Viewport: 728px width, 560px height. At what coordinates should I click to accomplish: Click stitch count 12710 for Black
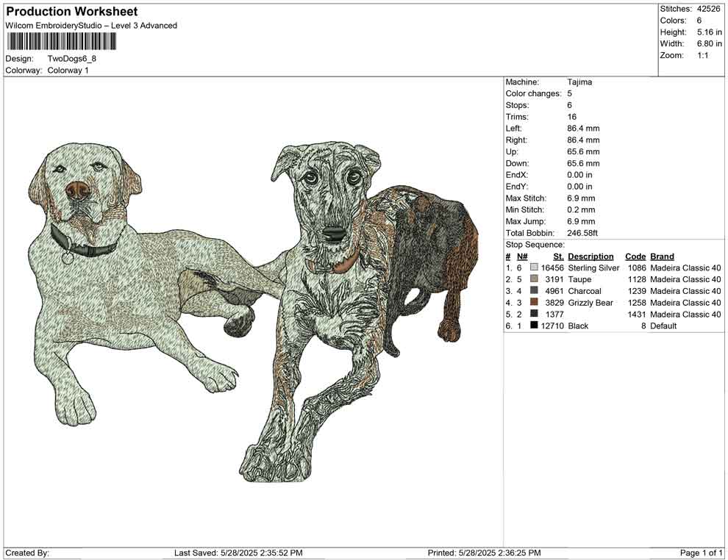[552, 326]
